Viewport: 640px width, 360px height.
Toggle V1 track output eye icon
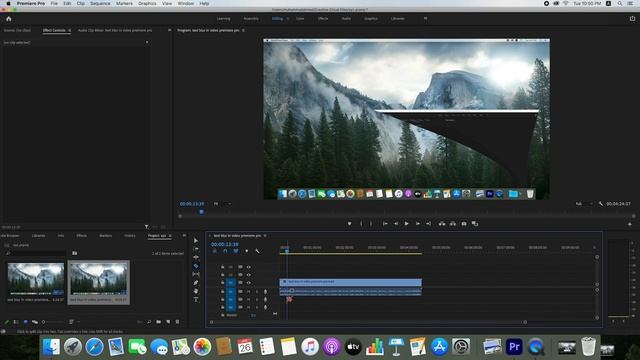[249, 282]
